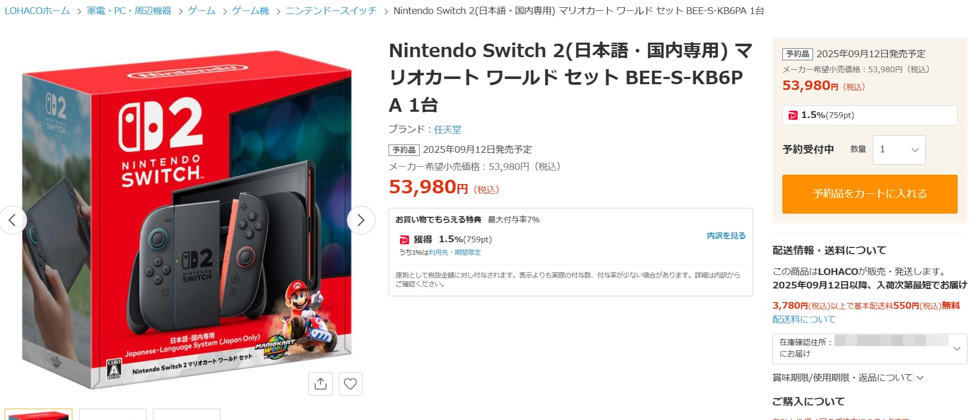Click 内訳を見る to view points breakdown
This screenshot has width=980, height=420.
click(x=726, y=236)
